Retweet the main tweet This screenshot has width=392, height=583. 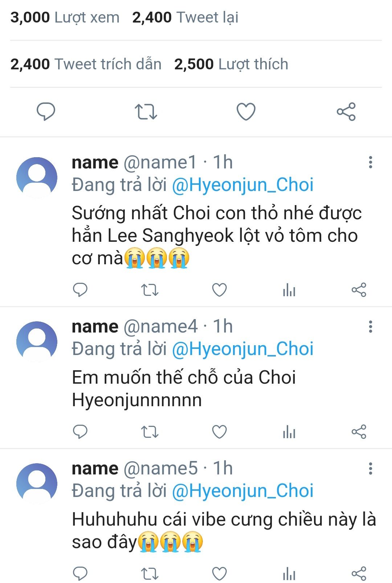(146, 111)
